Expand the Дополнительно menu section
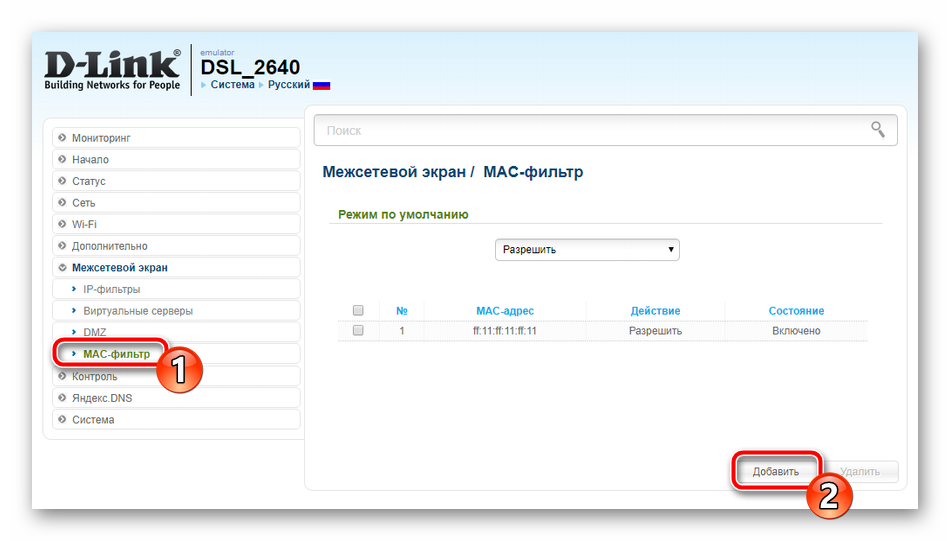 [176, 245]
